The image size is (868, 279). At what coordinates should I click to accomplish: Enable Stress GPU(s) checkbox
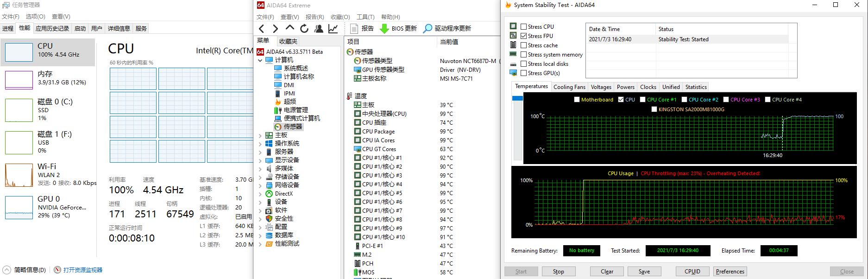point(524,73)
